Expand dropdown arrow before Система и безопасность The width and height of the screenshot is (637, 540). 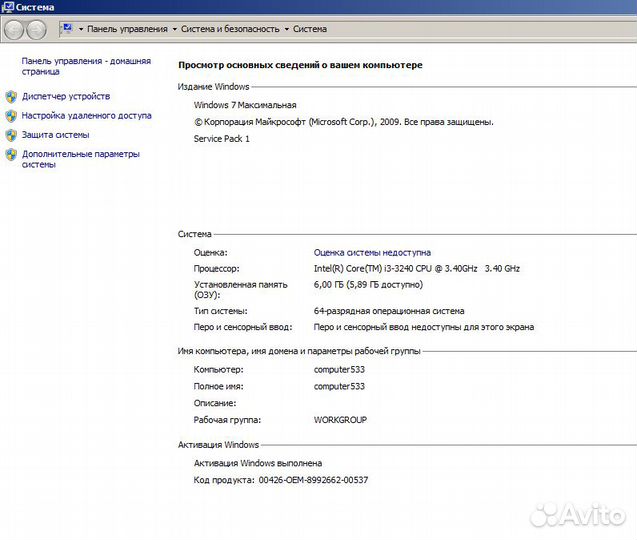(175, 29)
